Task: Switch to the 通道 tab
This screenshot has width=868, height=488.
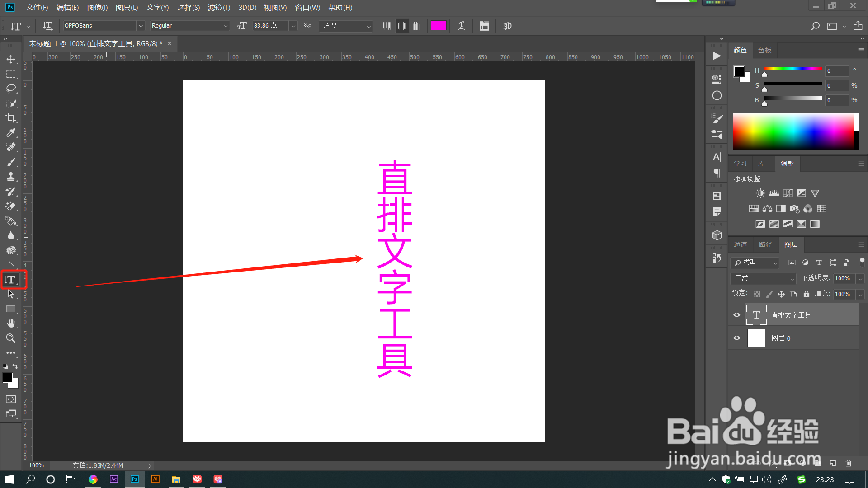Action: [740, 244]
